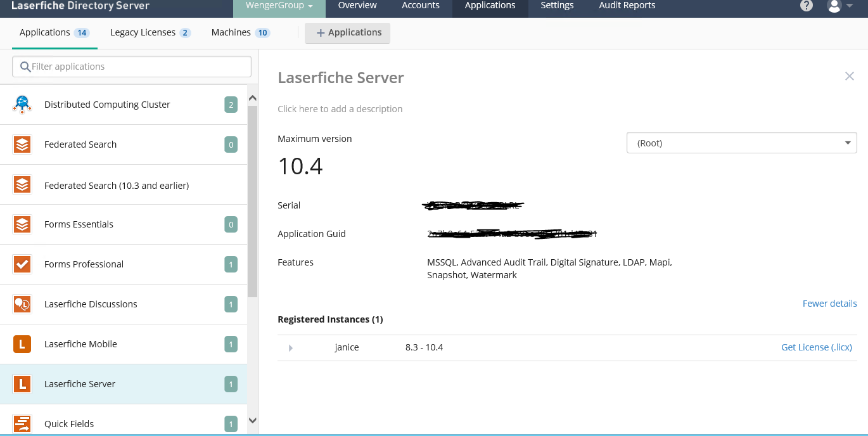Screen dimensions: 868x436
Task: Expand the janice registered instance row
Action: click(x=291, y=348)
